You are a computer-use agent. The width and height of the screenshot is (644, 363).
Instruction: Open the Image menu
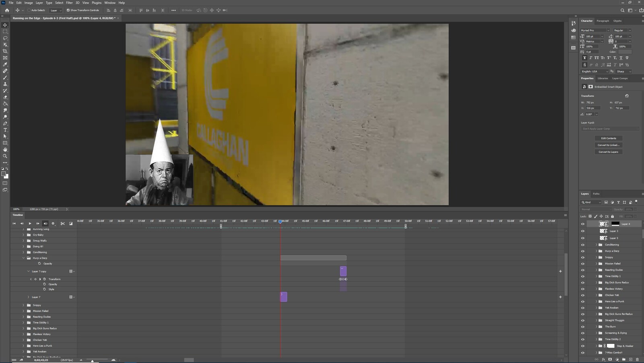[29, 3]
